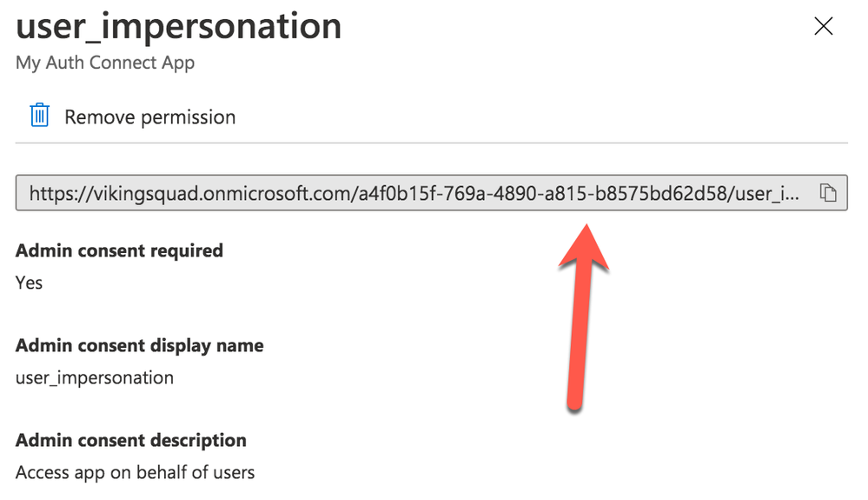868x500 pixels.
Task: Click the trash can icon
Action: 39,115
